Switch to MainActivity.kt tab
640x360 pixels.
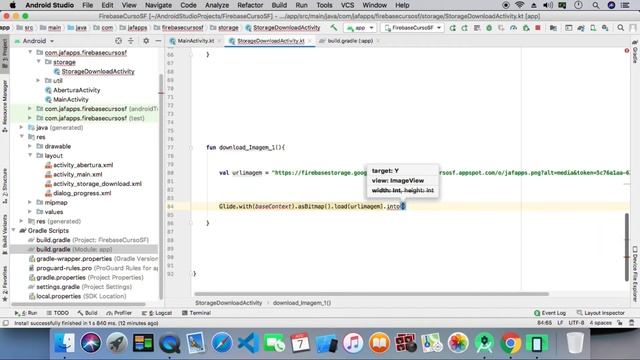point(195,41)
